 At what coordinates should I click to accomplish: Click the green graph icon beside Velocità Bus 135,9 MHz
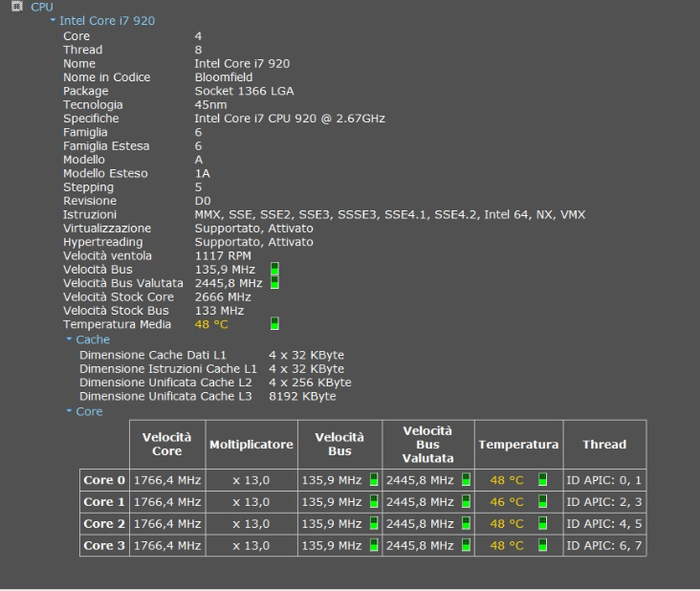pyautogui.click(x=275, y=269)
